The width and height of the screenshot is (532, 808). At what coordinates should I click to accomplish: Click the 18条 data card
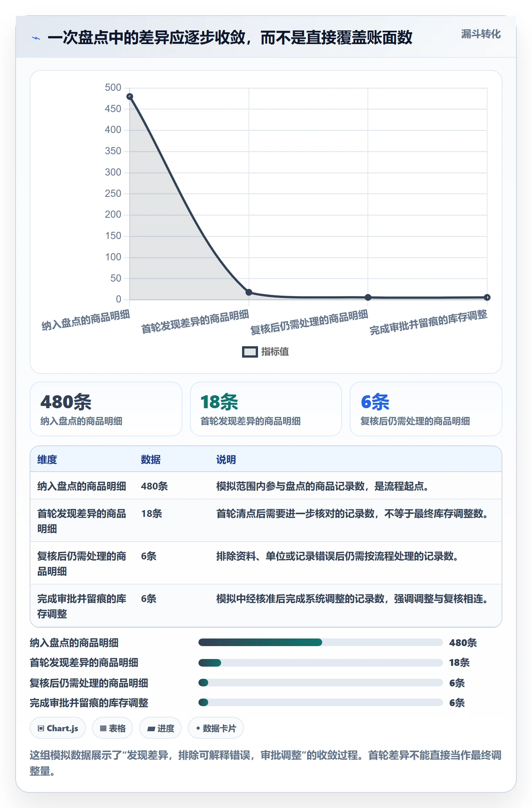(266, 409)
